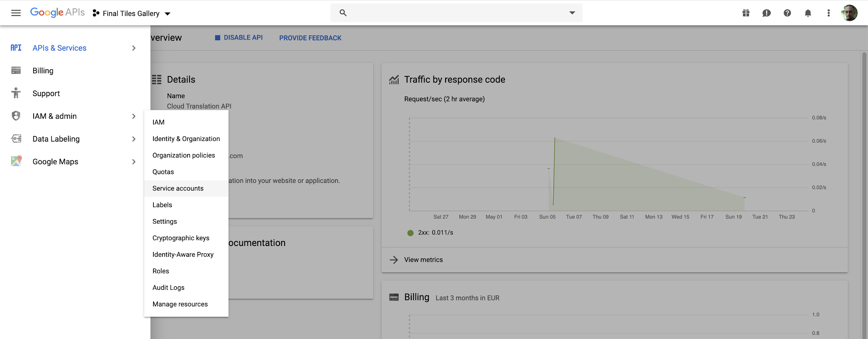Open the three-dot more options menu
Screen dimensions: 868x339
pyautogui.click(x=828, y=13)
